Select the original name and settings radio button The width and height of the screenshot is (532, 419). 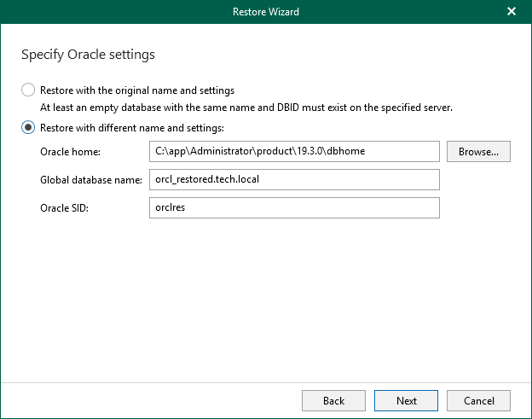pyautogui.click(x=28, y=90)
